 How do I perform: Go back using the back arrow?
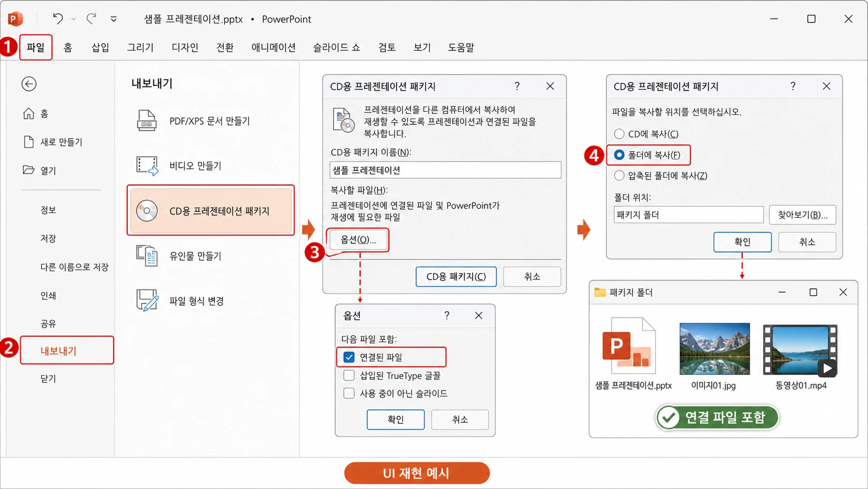tap(29, 84)
